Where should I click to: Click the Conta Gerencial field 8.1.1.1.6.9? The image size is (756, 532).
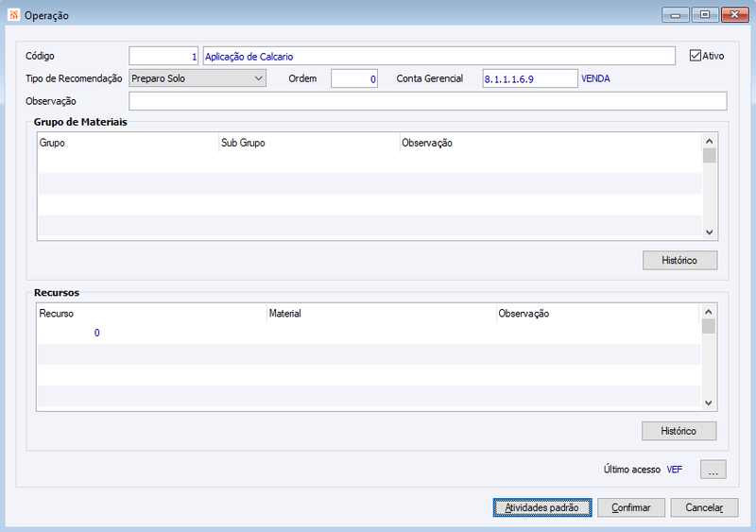coord(530,78)
